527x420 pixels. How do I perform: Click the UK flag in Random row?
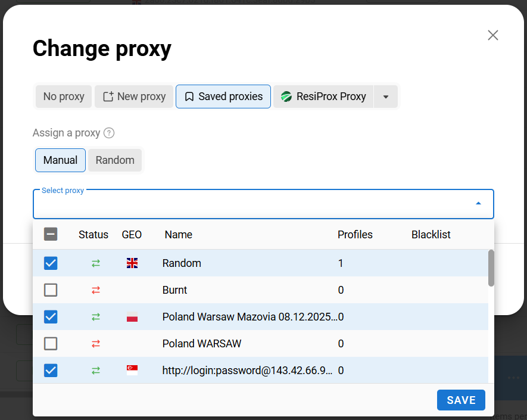[132, 263]
